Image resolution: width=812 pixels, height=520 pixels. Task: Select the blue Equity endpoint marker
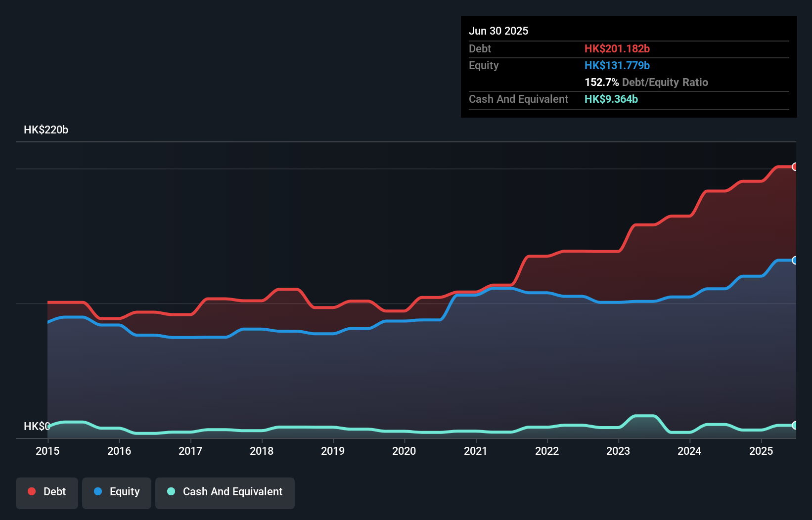pos(795,260)
